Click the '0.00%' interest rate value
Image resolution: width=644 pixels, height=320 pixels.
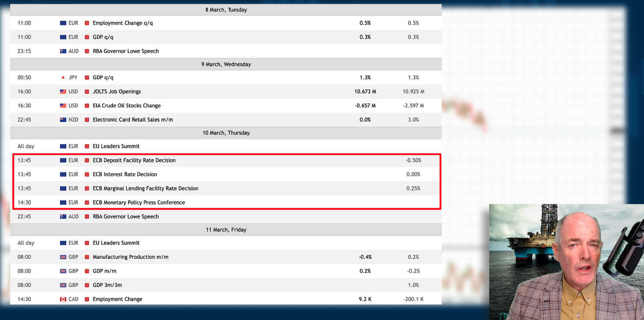(413, 175)
